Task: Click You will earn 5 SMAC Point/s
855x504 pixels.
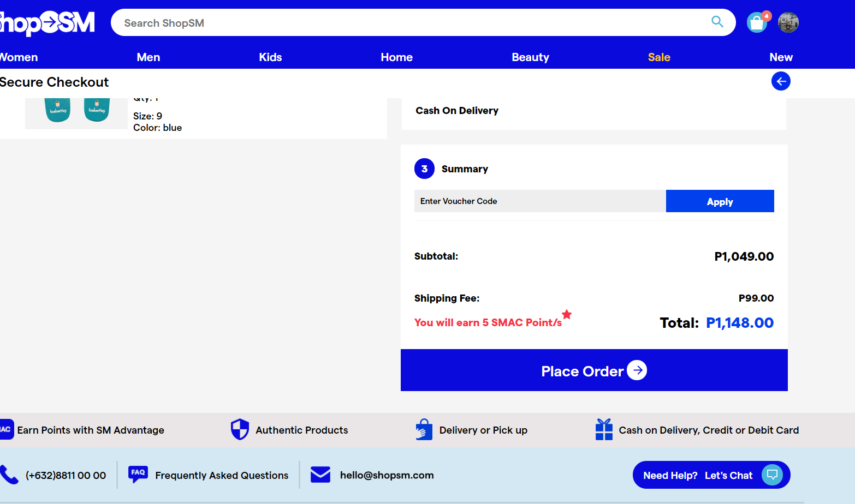Action: 488,322
